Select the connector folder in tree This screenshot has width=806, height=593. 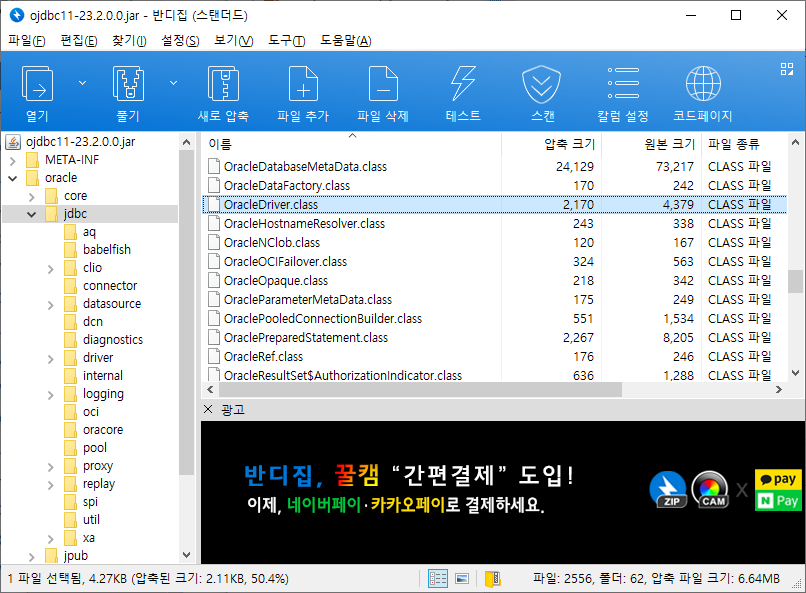click(x=110, y=286)
